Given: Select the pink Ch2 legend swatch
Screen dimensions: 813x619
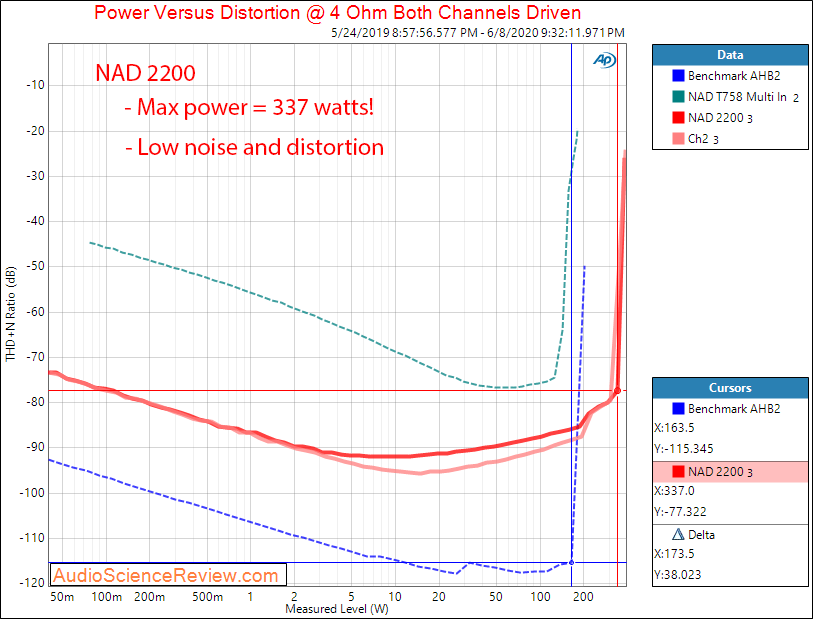Looking at the screenshot, I should 678,138.
